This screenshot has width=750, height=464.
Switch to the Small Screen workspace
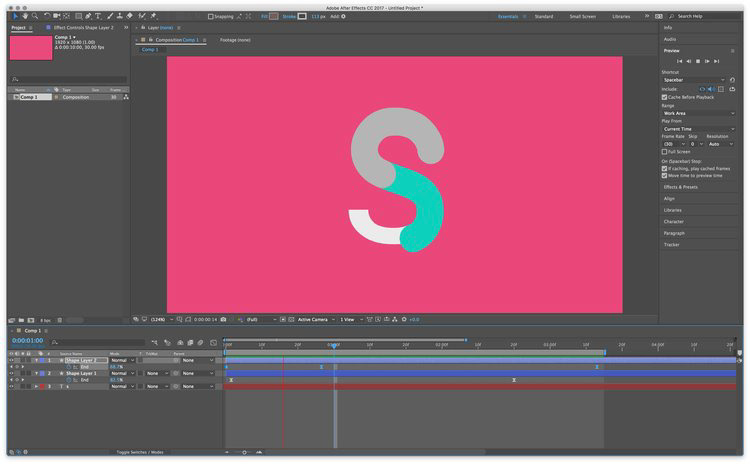click(583, 16)
